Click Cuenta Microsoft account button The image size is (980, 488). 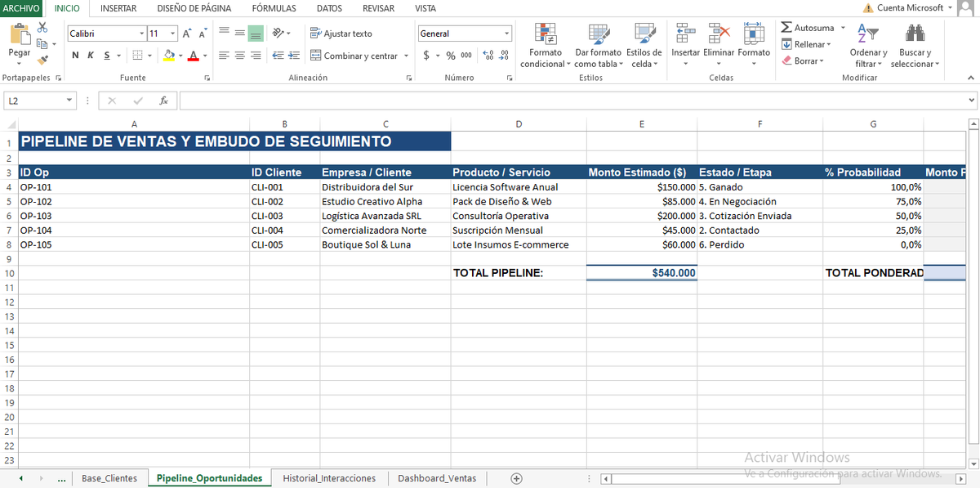[908, 8]
